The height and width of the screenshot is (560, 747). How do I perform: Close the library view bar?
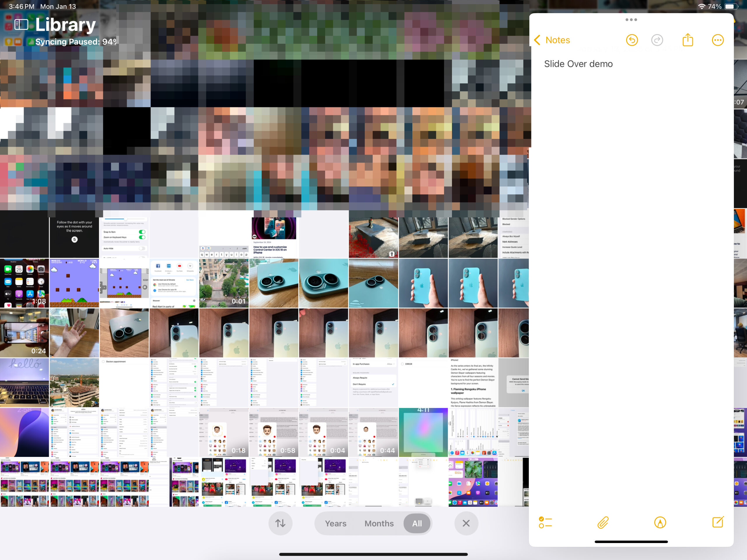point(466,523)
